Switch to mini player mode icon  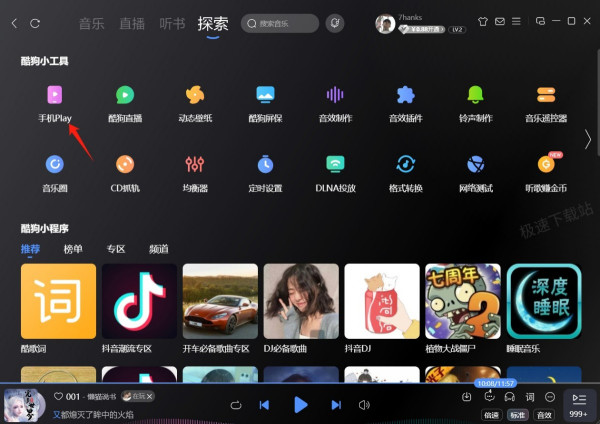coord(540,21)
